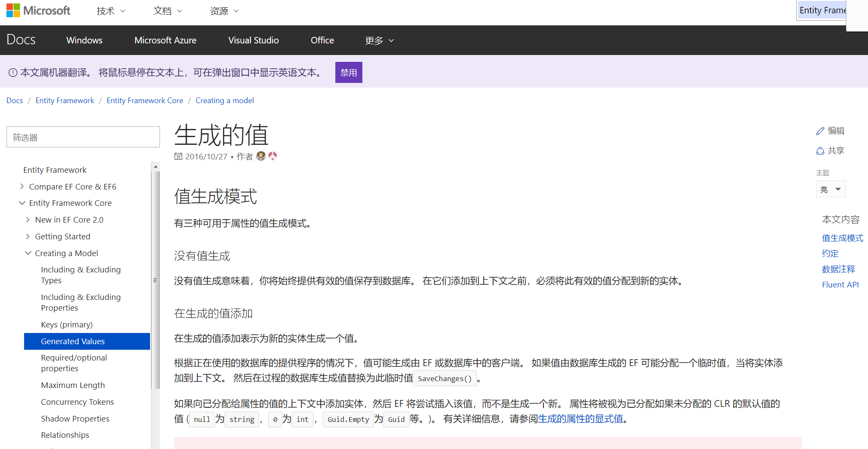Screen dimensions: 868x449
Task: Collapse the Entity Framework Core node
Action: pos(22,203)
